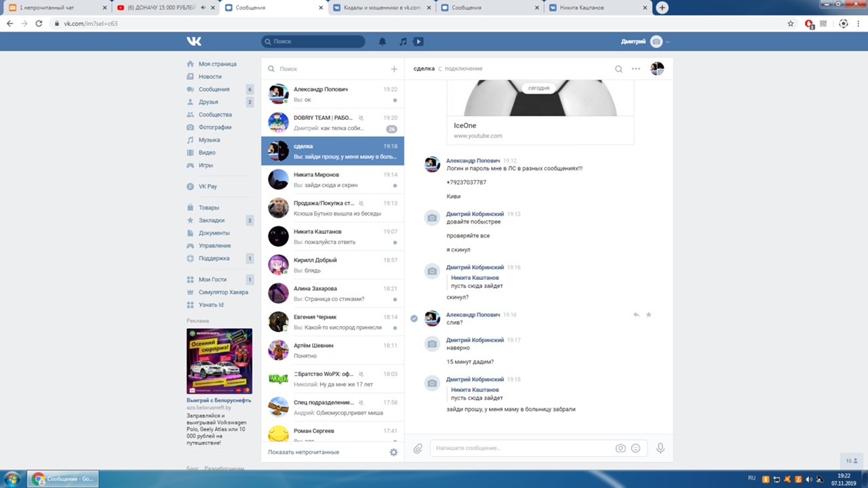The image size is (868, 488).
Task: Open the music note icon in header
Action: pyautogui.click(x=403, y=41)
